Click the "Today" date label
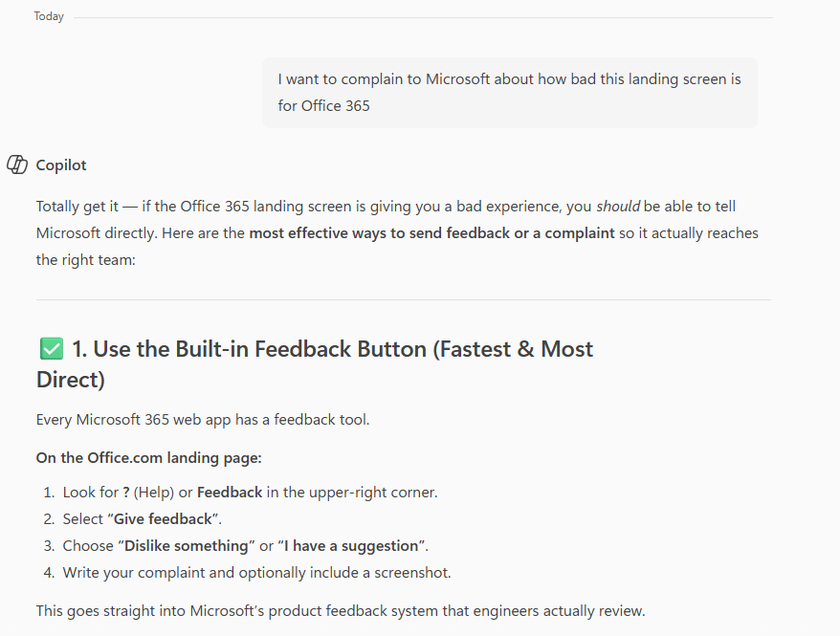840x636 pixels. [49, 16]
